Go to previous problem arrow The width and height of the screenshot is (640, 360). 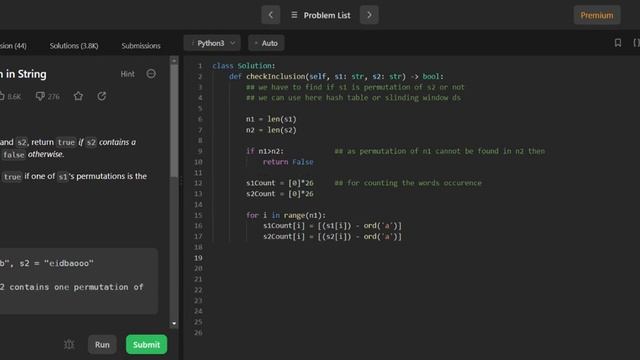[x=271, y=15]
